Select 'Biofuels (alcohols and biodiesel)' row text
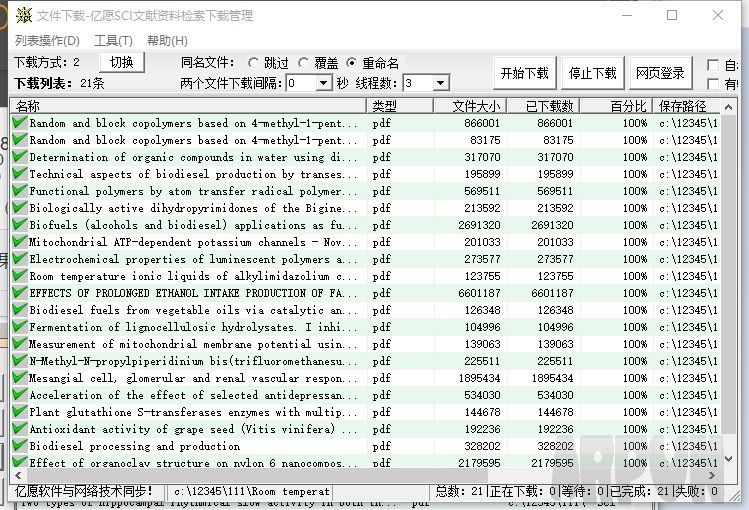This screenshot has width=749, height=510. point(193,225)
